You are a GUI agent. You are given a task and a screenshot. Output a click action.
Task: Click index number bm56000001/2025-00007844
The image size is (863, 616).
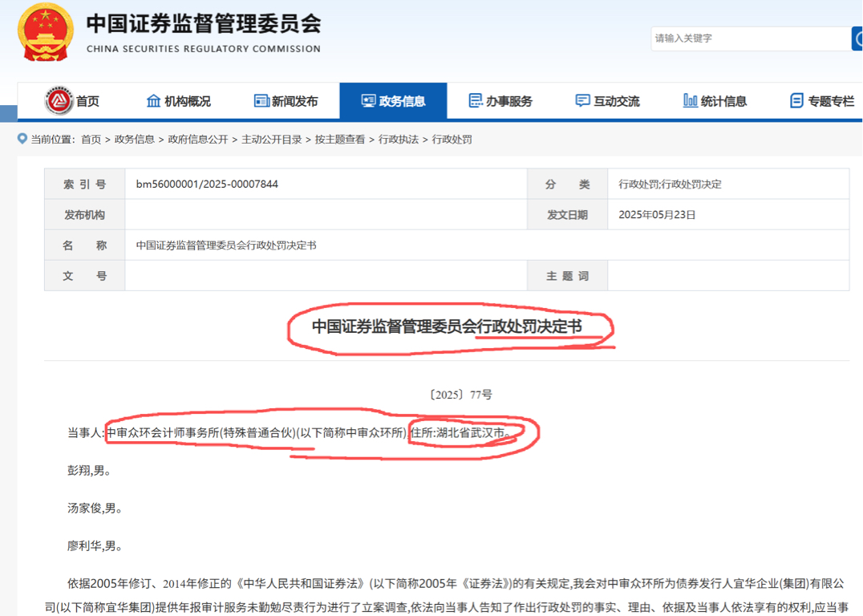(x=207, y=184)
